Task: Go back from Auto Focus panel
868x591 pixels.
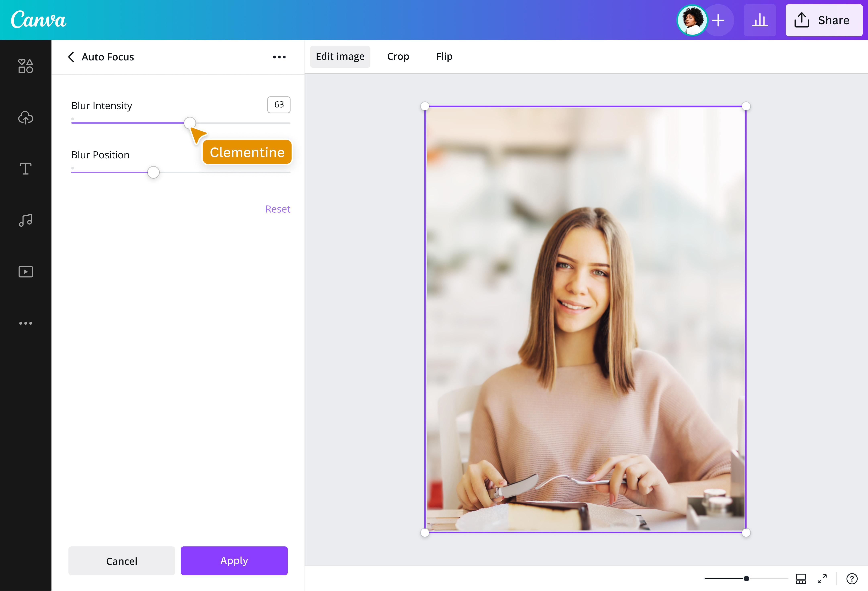Action: pos(71,57)
